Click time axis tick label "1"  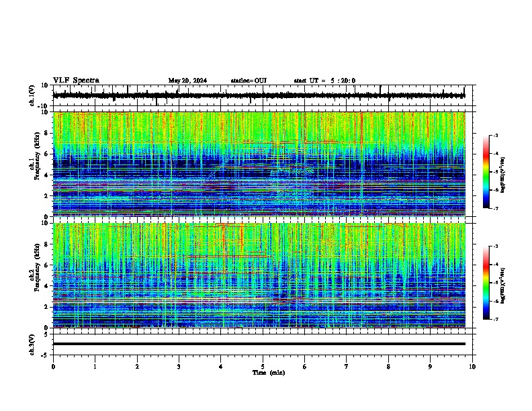(x=95, y=367)
